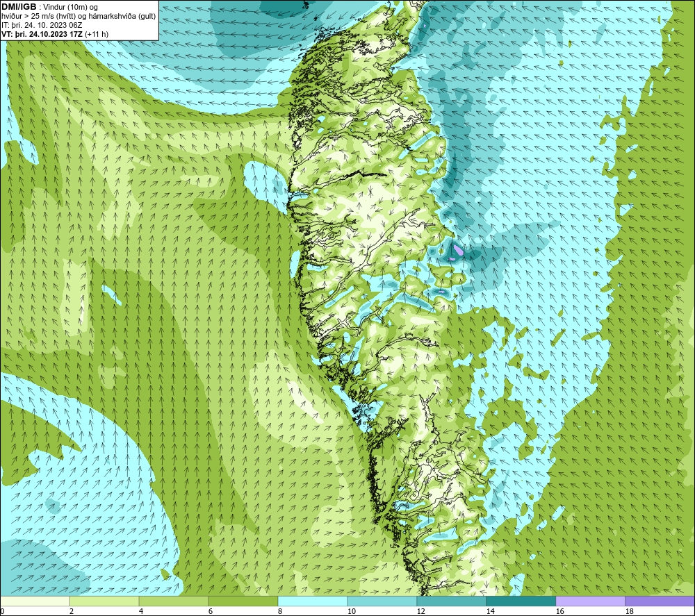This screenshot has width=695, height=616.
Task: Click the light cyan 8–10 m/s legend swatch
Action: (x=313, y=601)
